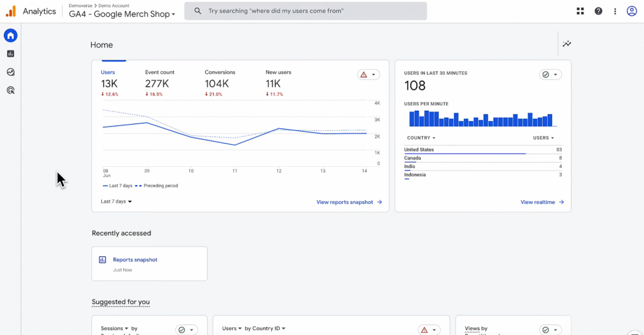Viewport: 644px width, 335px height.
Task: Click the Analytics product name text
Action: [x=40, y=11]
